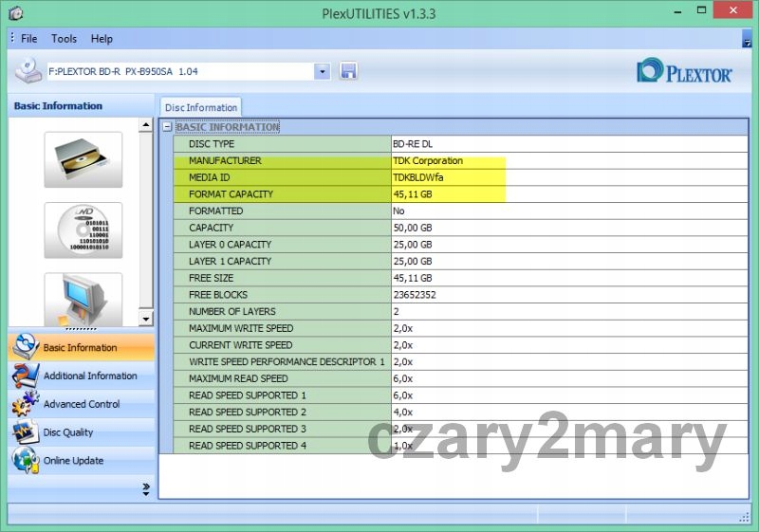Open the Additional Information section
Viewport: 759px width, 532px height.
82,376
